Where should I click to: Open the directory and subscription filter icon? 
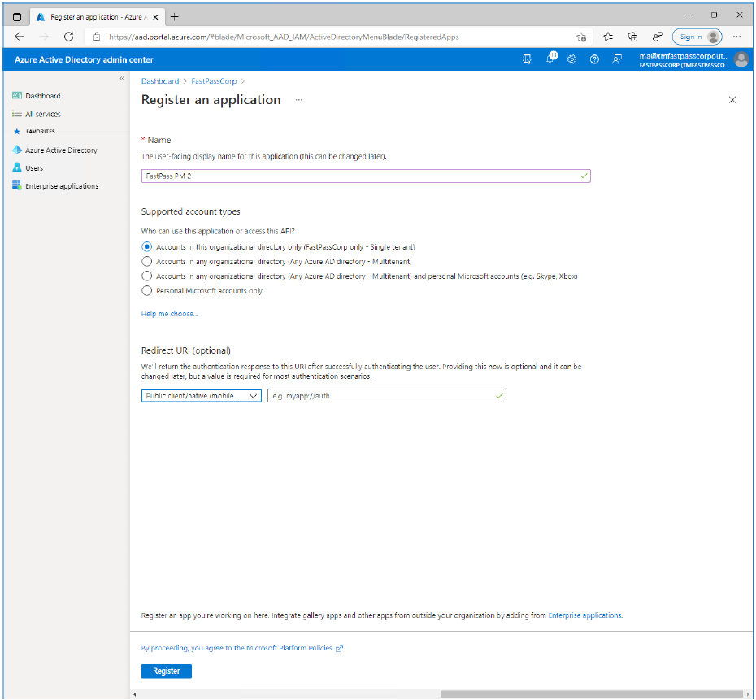point(527,59)
